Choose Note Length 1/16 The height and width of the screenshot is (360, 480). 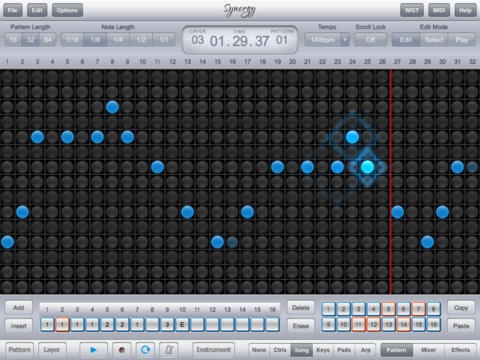(72, 40)
